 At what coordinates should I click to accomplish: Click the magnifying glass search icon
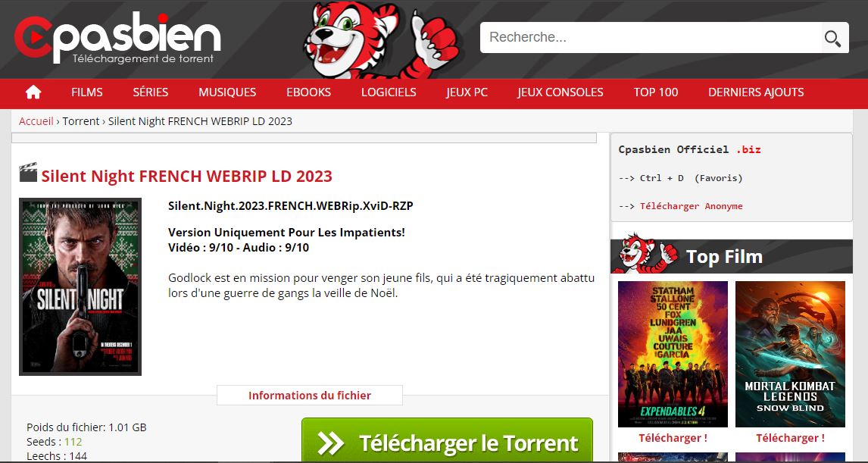point(832,38)
